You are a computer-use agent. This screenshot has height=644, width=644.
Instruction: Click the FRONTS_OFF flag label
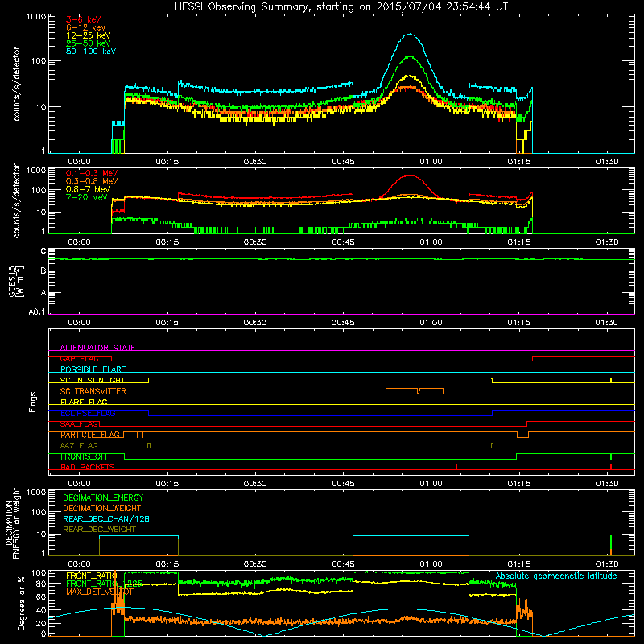click(85, 456)
